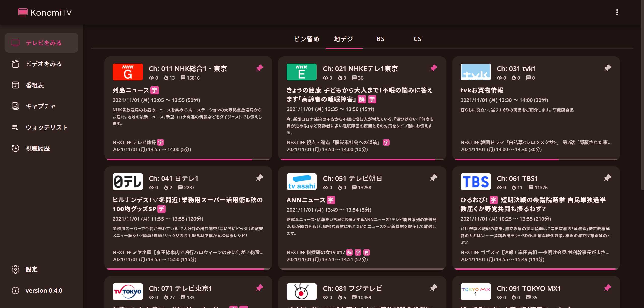The image size is (644, 308).
Task: Switch to the CS tab
Action: tap(418, 39)
